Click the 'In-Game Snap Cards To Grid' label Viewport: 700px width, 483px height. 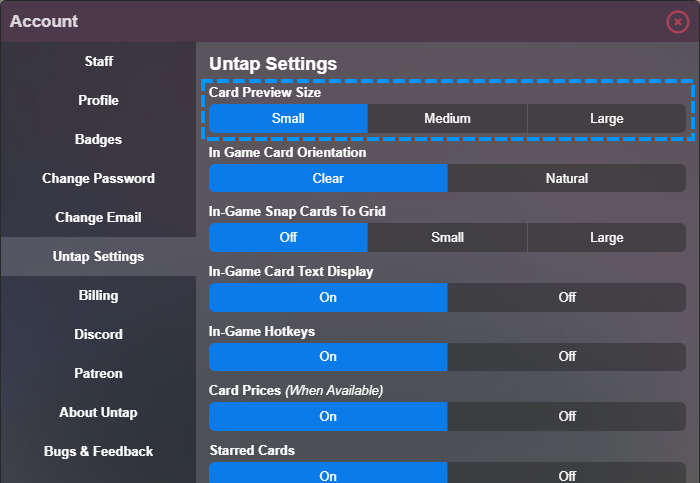coord(297,211)
